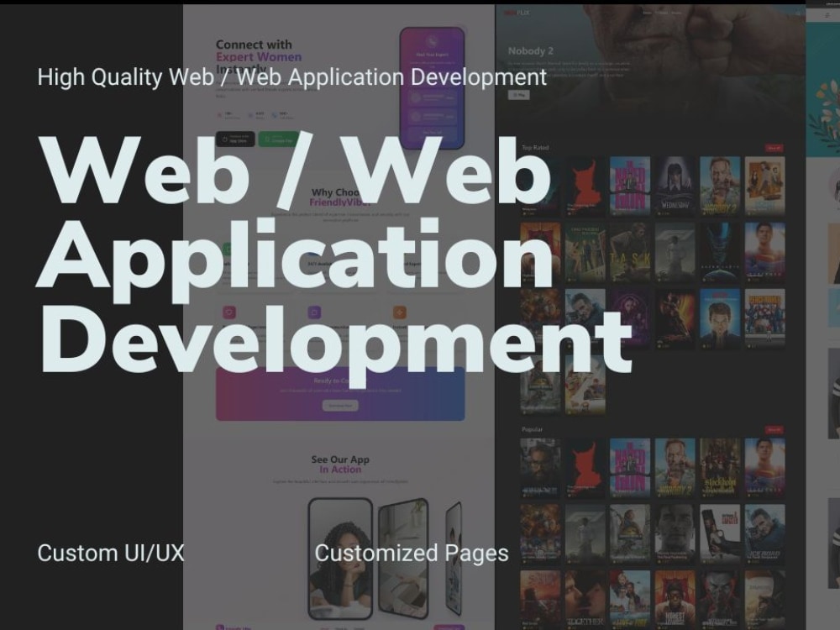Click the phone mockup showing smiling woman
Screen dimensions: 840x630
(x=341, y=559)
